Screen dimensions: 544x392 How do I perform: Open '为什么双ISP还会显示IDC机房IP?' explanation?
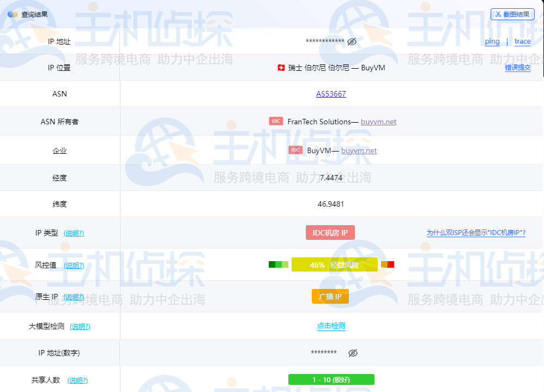pos(475,232)
